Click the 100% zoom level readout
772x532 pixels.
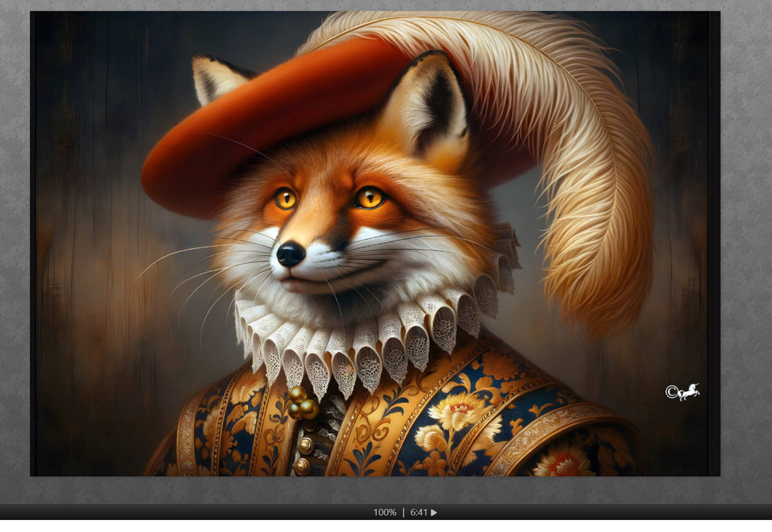pos(384,512)
